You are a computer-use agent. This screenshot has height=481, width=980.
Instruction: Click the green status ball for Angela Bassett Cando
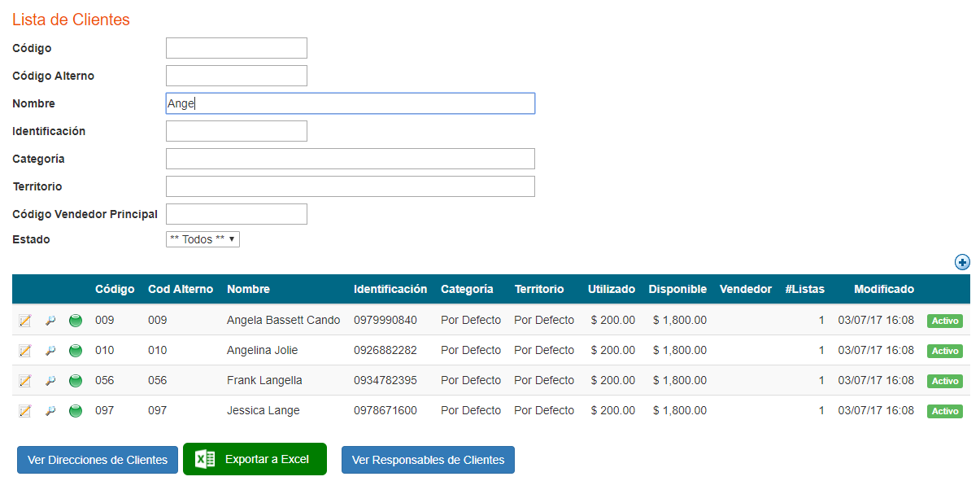coord(76,321)
